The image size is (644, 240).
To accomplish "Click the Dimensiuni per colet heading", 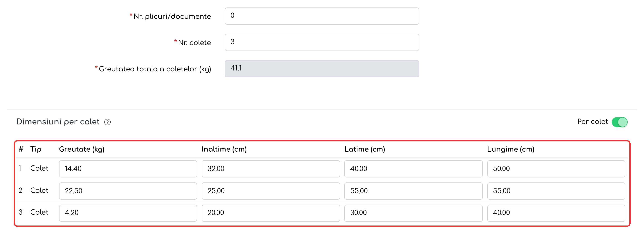I will pos(58,122).
